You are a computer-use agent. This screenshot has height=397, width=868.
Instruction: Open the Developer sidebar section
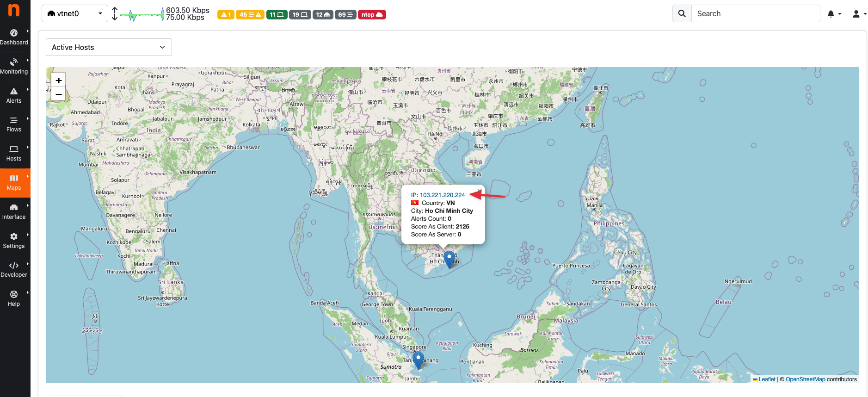pyautogui.click(x=14, y=270)
